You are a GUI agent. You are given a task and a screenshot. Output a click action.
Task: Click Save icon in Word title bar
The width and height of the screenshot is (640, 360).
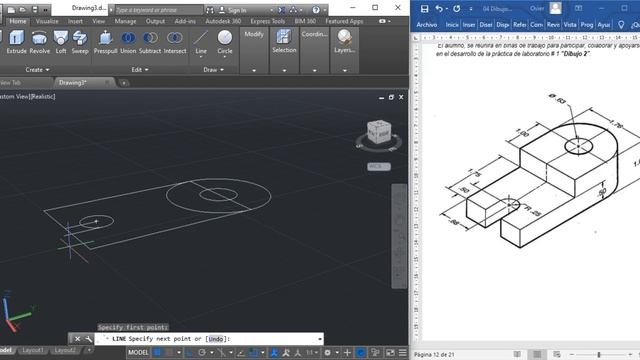point(424,9)
